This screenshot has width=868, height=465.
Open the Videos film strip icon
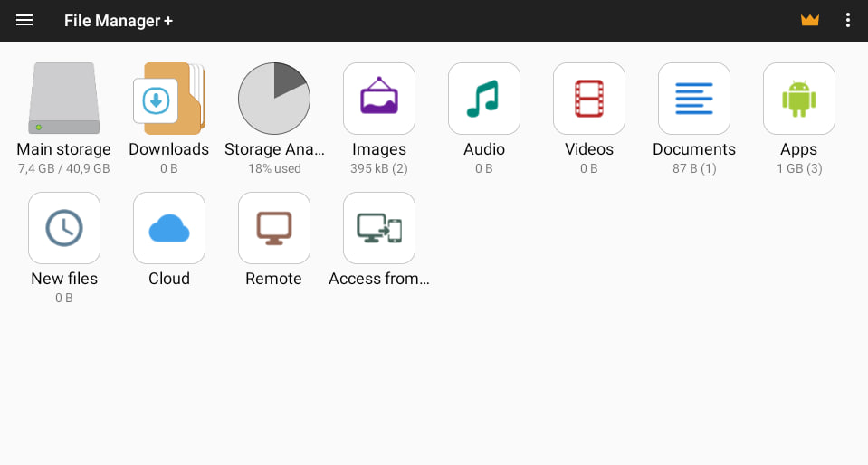[588, 99]
